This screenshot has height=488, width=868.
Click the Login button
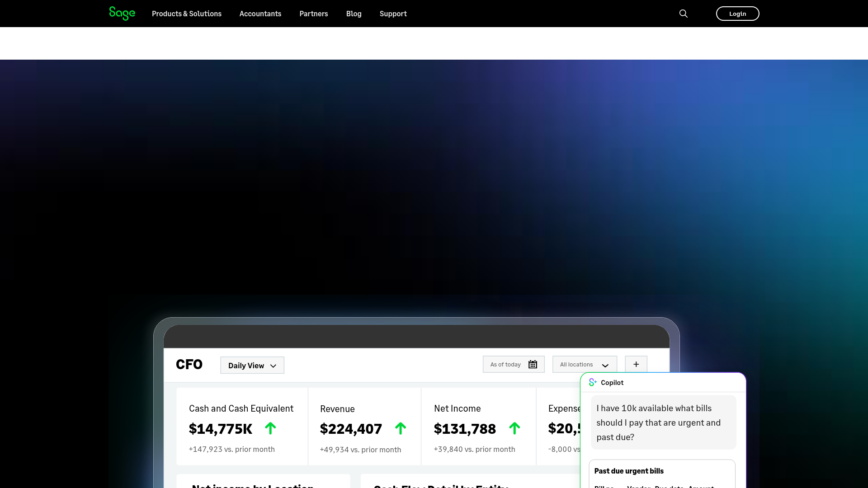(737, 14)
